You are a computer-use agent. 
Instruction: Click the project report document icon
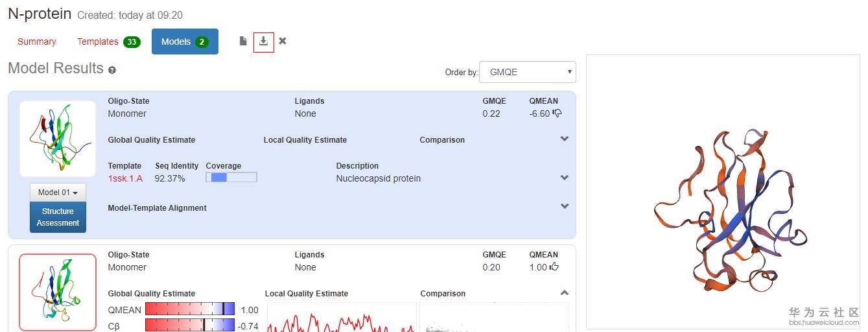pyautogui.click(x=243, y=41)
